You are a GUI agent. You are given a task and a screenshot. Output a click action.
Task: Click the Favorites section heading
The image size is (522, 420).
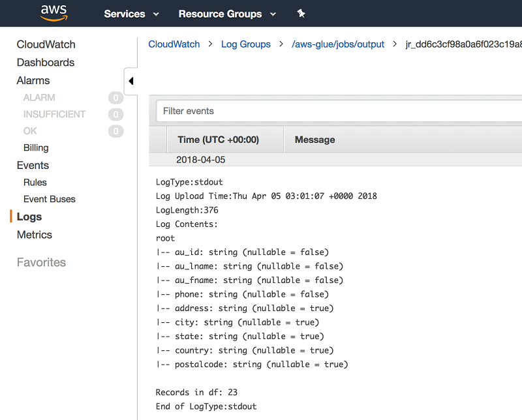point(41,262)
